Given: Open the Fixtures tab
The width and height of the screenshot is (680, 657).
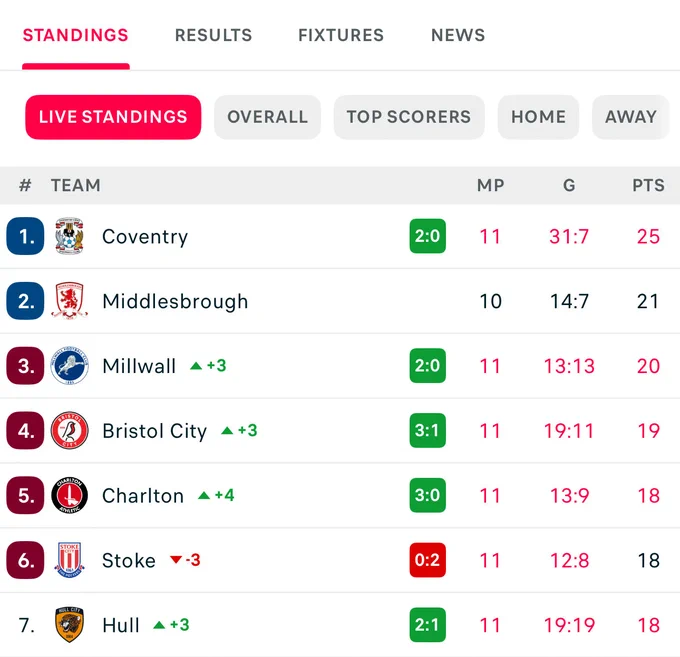Looking at the screenshot, I should (341, 35).
